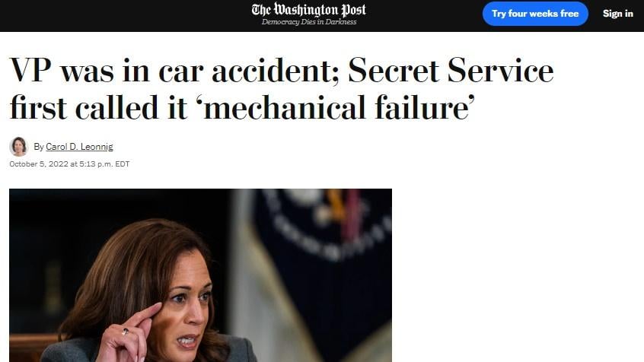This screenshot has width=644, height=362.
Task: Open the Sign in link
Action: (x=617, y=14)
